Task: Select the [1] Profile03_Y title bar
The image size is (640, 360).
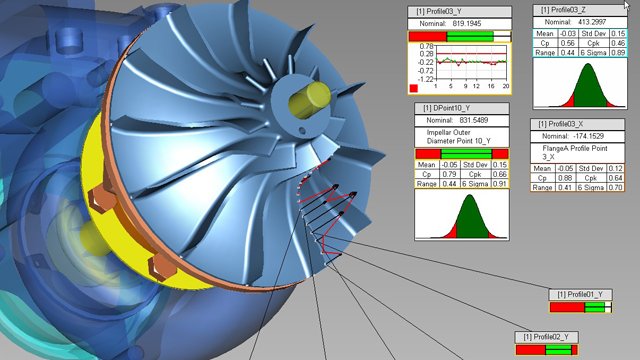Action: click(459, 11)
